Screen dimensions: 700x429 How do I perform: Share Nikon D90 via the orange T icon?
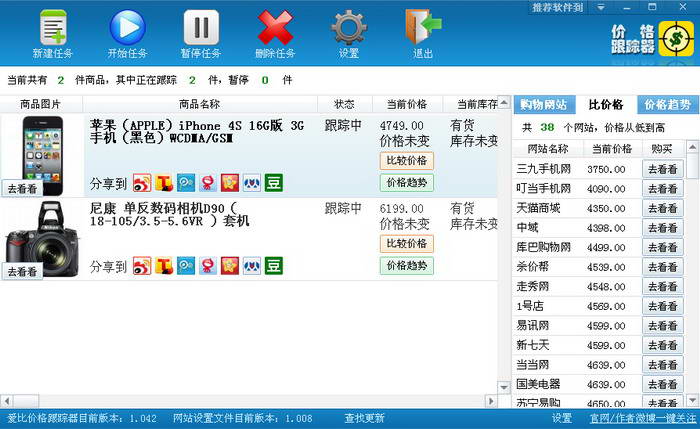tap(164, 266)
